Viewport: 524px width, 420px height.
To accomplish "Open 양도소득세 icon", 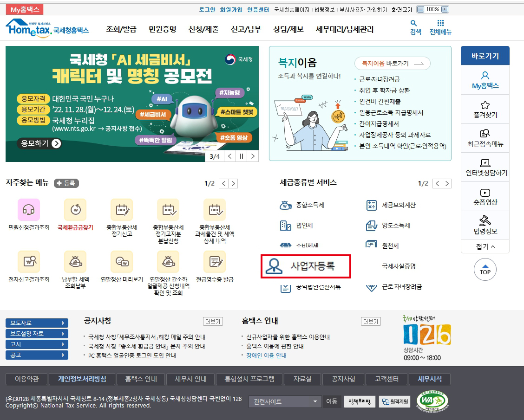I will 372,226.
